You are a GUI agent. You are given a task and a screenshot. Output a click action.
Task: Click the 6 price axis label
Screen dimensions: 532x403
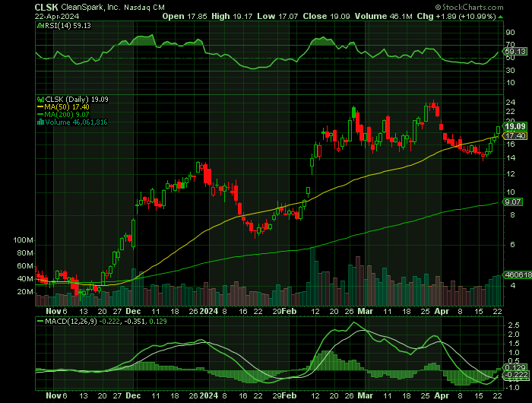[512, 245]
